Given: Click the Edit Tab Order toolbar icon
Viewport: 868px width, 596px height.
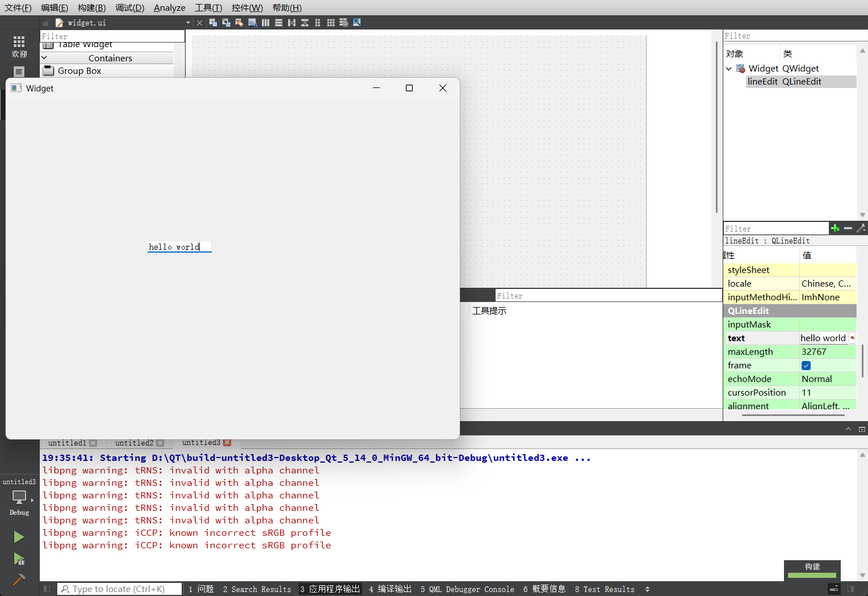Looking at the screenshot, I should click(x=252, y=23).
